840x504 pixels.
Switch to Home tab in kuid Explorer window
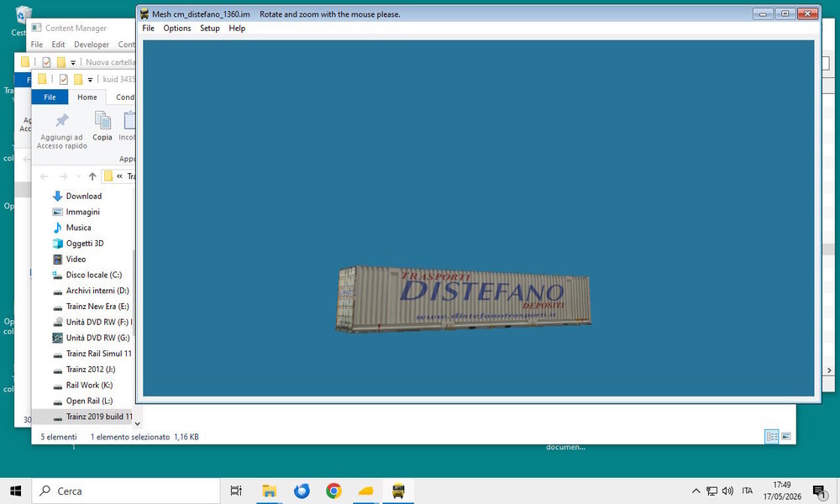point(87,97)
